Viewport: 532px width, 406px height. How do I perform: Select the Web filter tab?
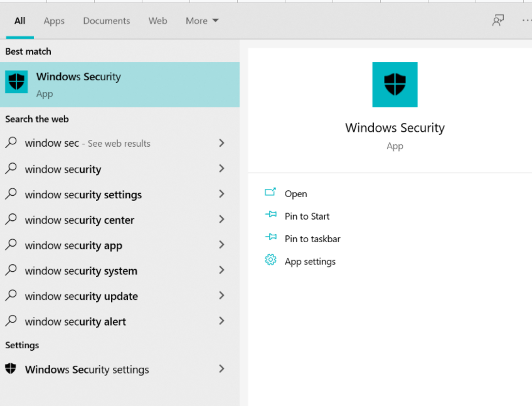coord(157,21)
